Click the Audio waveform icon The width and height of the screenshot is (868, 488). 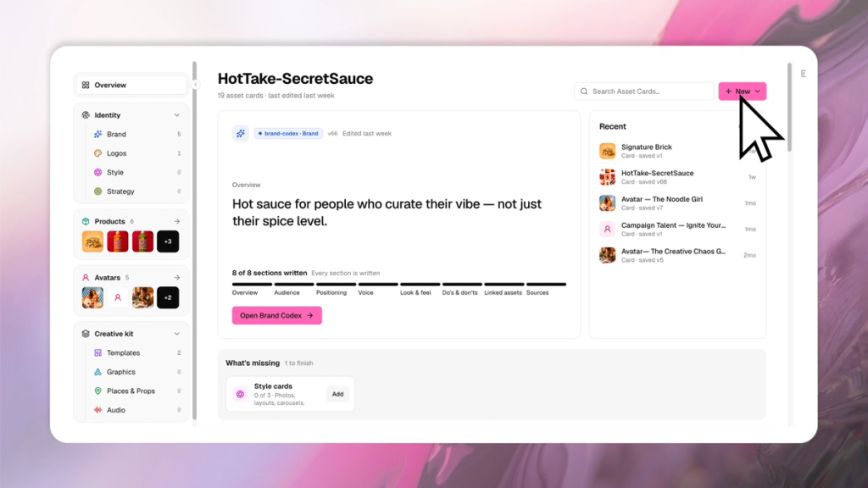point(98,410)
